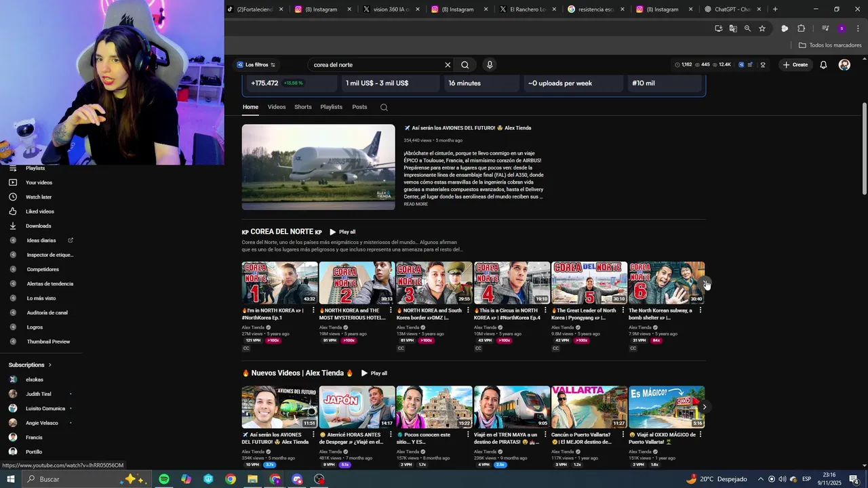Switch to channel Playlists tab

[x=332, y=107]
